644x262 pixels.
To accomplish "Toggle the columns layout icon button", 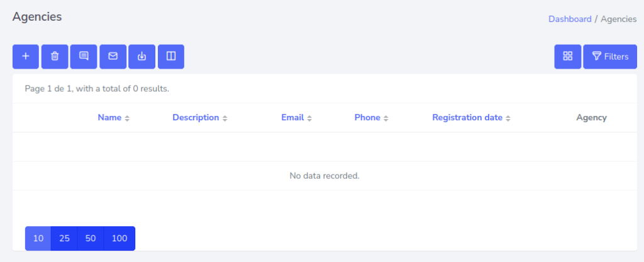I will click(171, 57).
